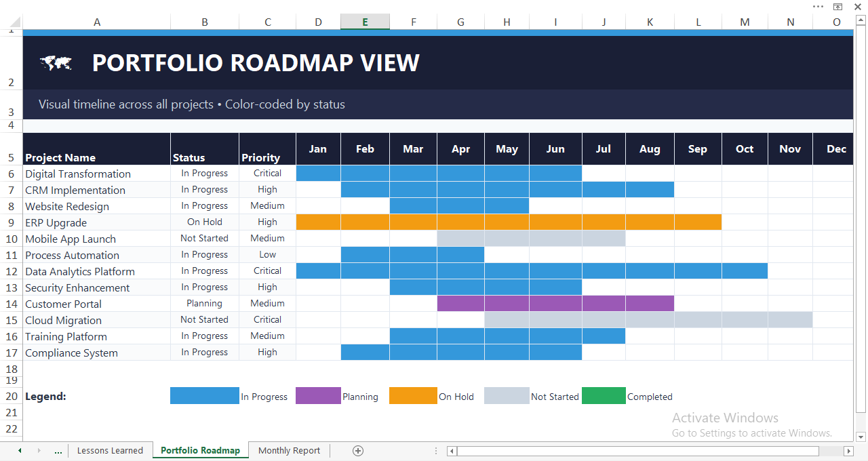Click the world map logo in the banner
Screen dimensions: 868x461
click(56, 62)
